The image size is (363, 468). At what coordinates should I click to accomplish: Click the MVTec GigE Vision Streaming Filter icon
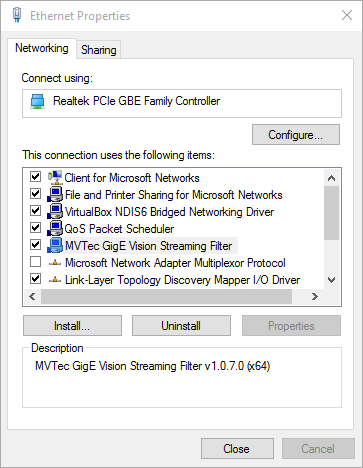[55, 246]
